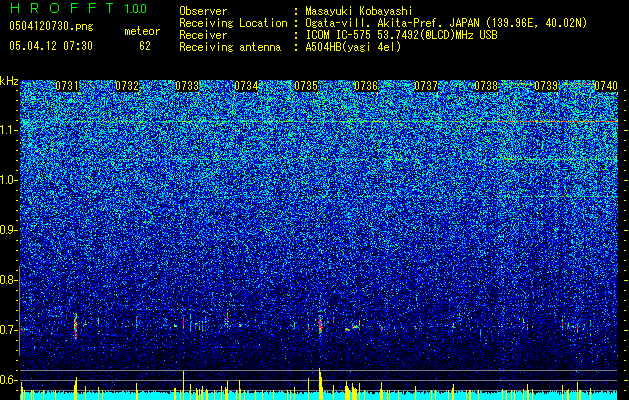Click time marker 0739

click(x=546, y=86)
